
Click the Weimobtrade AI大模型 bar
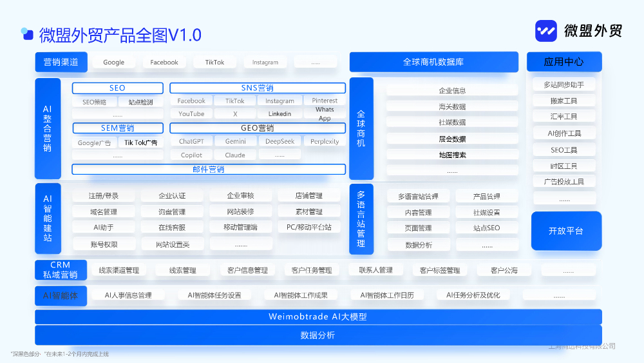[318, 317]
